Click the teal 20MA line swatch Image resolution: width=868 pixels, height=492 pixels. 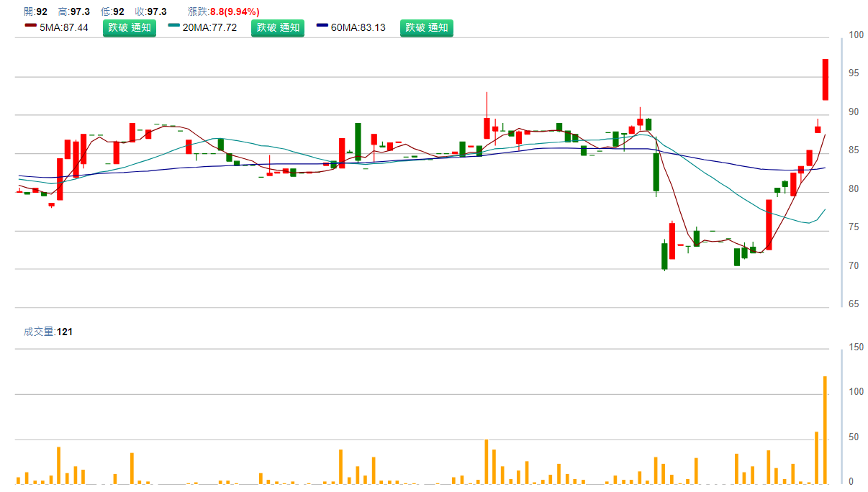click(174, 26)
